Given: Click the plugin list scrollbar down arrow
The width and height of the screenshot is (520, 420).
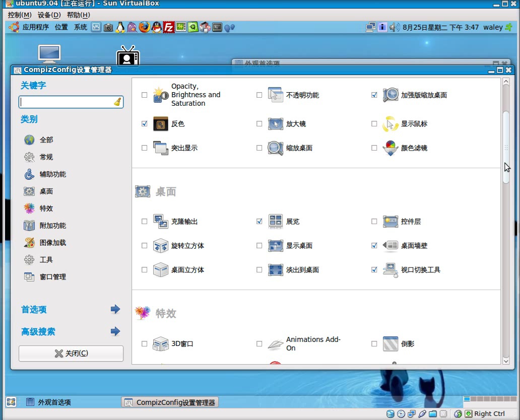Looking at the screenshot, I should tap(506, 361).
